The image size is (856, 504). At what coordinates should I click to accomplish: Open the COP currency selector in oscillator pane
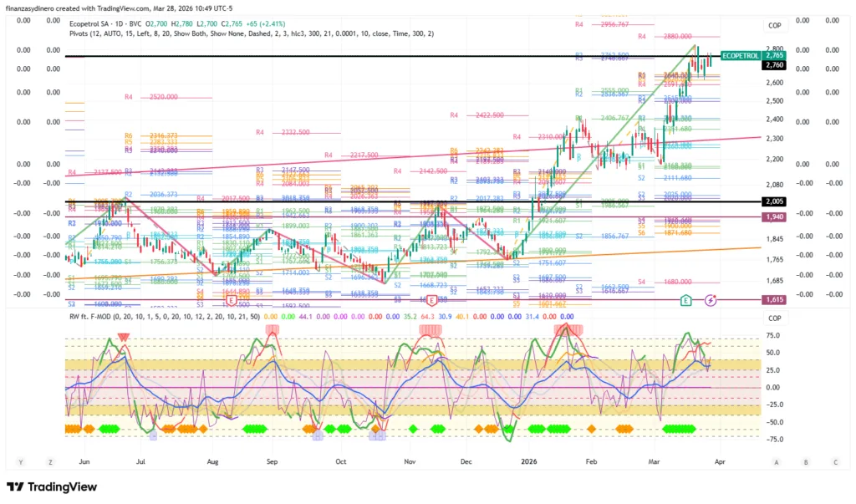[x=774, y=318]
